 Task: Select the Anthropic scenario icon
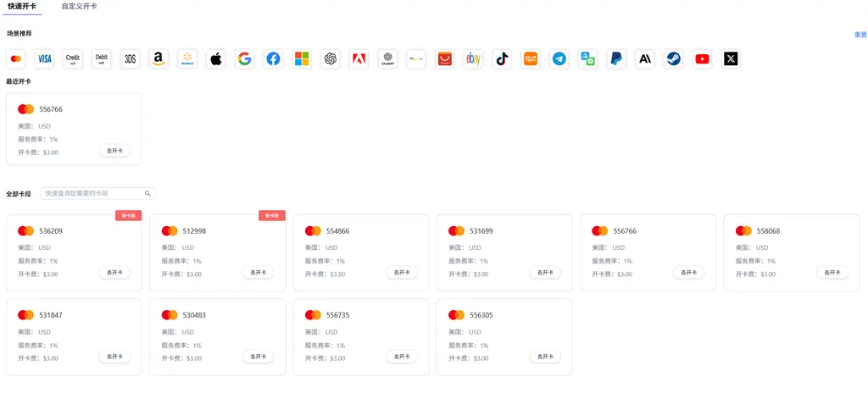pyautogui.click(x=645, y=58)
